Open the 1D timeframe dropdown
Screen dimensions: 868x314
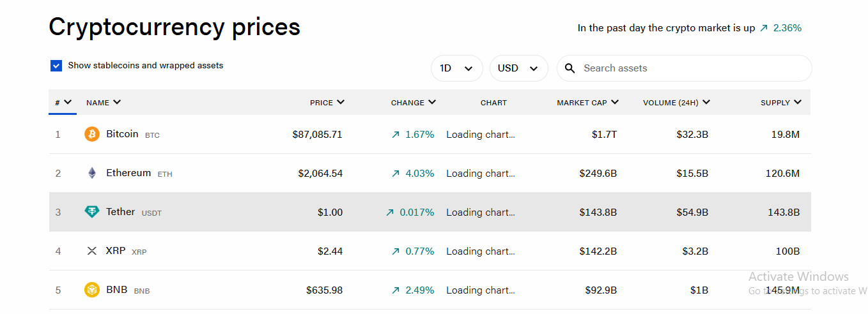click(x=457, y=68)
